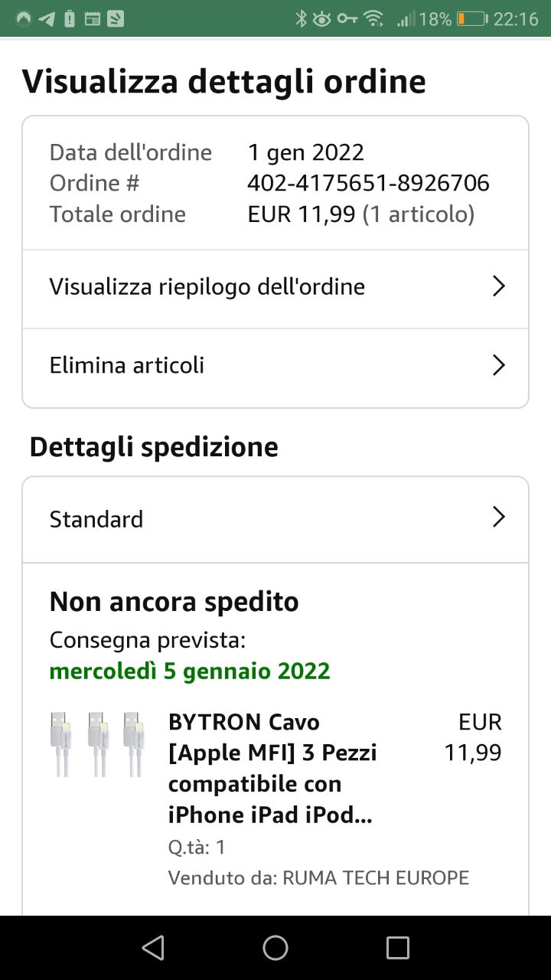This screenshot has height=980, width=551.
Task: Expand Visualizza riepilogo dell'ordine chevron
Action: (x=498, y=286)
